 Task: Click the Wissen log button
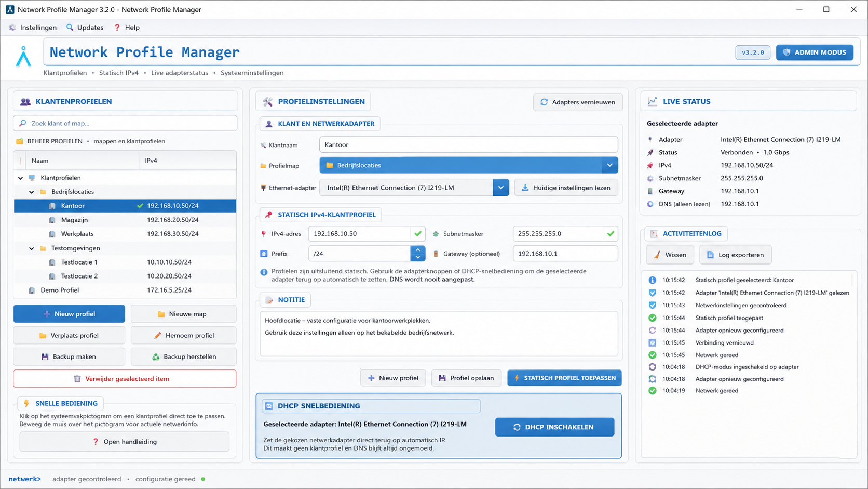pos(670,255)
